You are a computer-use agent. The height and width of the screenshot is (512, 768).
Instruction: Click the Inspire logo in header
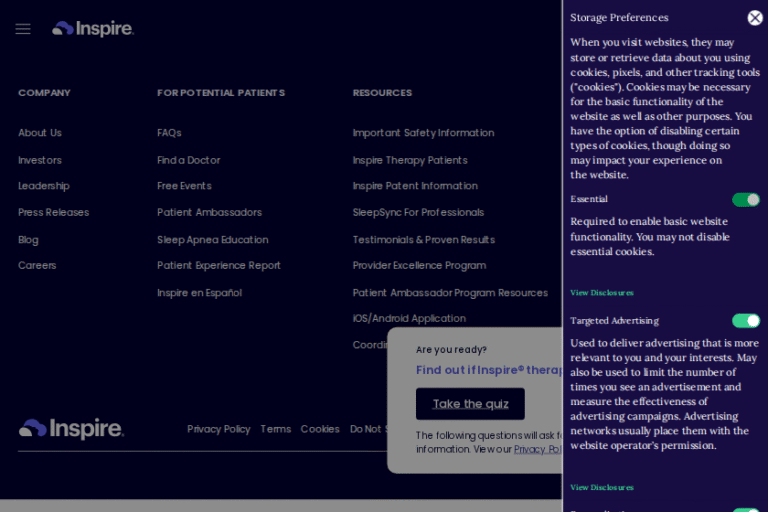[93, 29]
